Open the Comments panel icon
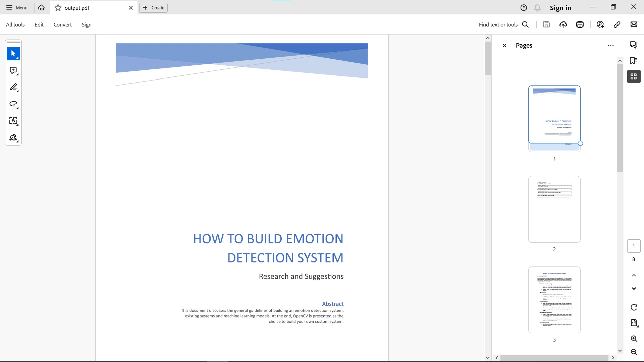Image resolution: width=644 pixels, height=362 pixels. (x=634, y=45)
